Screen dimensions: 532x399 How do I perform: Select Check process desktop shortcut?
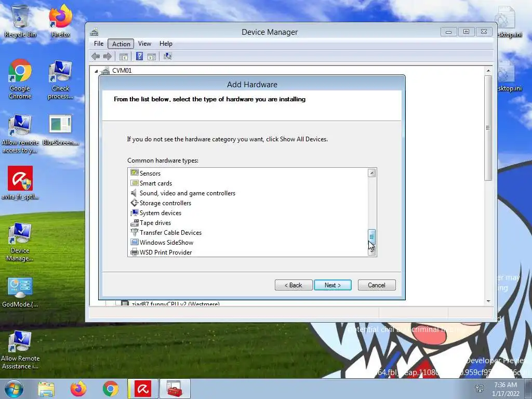click(60, 79)
